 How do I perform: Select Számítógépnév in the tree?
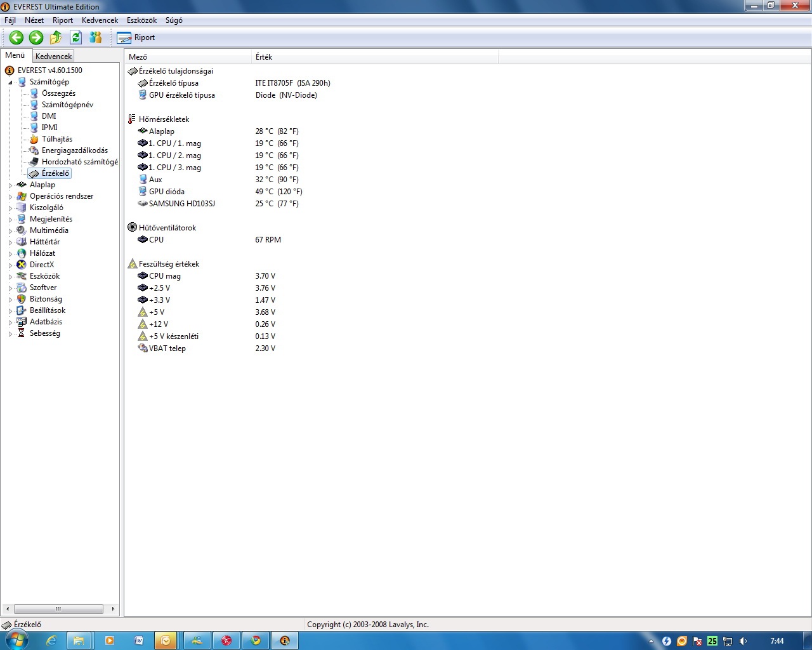(x=67, y=105)
